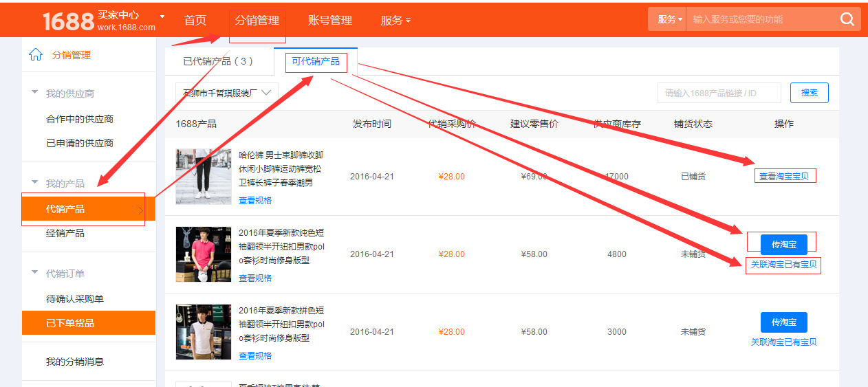Click the 2016年夏季新款拼色短袖 product title

click(x=281, y=324)
